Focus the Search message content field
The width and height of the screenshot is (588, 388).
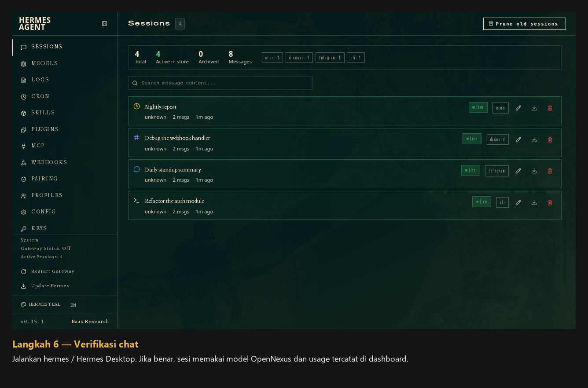(x=220, y=83)
